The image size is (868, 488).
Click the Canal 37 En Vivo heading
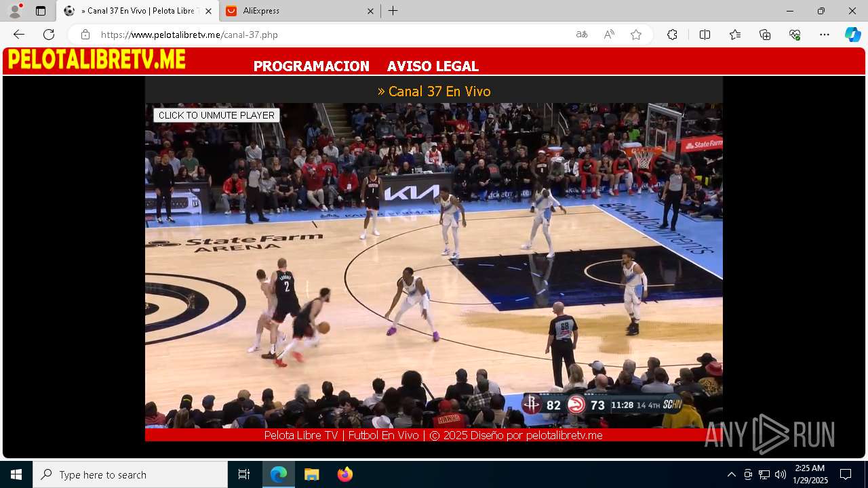click(434, 91)
